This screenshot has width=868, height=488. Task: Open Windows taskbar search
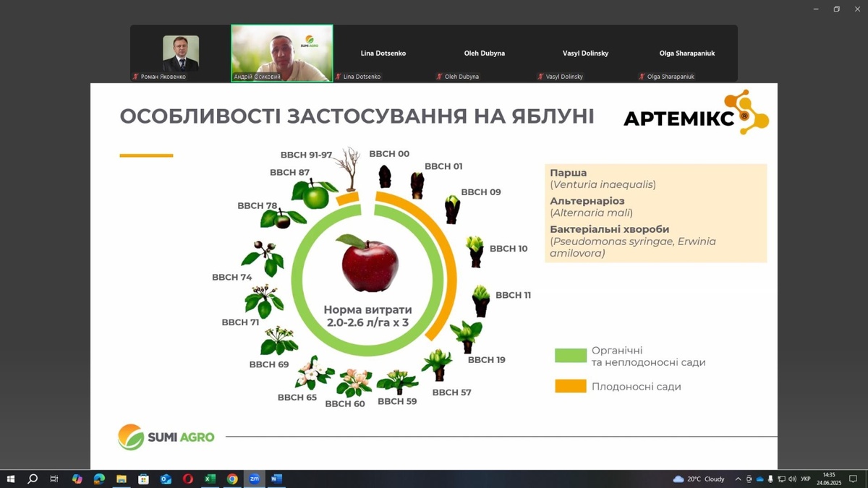click(33, 479)
